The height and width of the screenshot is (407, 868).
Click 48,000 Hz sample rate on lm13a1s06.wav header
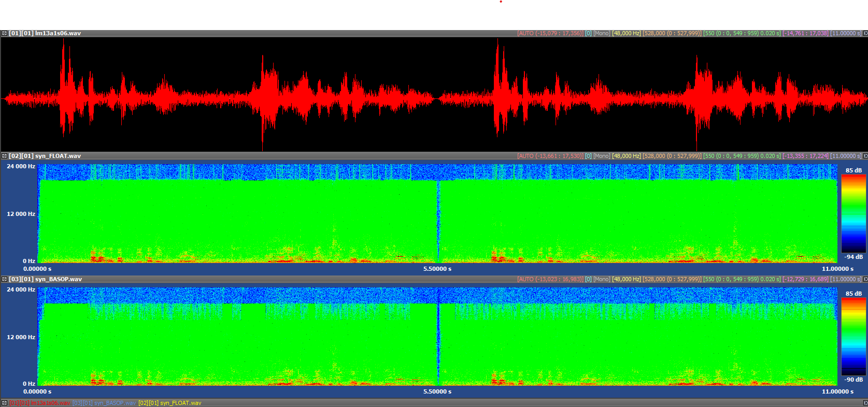(626, 33)
